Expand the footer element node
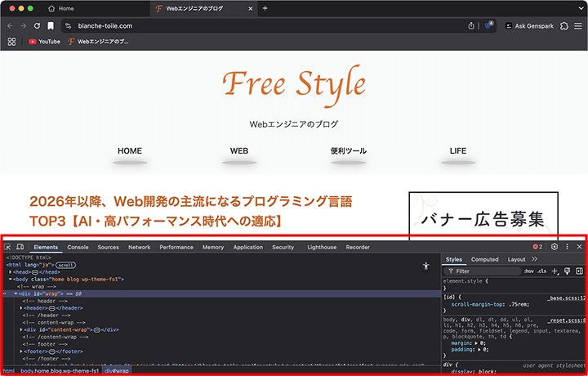Screen dimensions: 588x376 pyautogui.click(x=21, y=351)
